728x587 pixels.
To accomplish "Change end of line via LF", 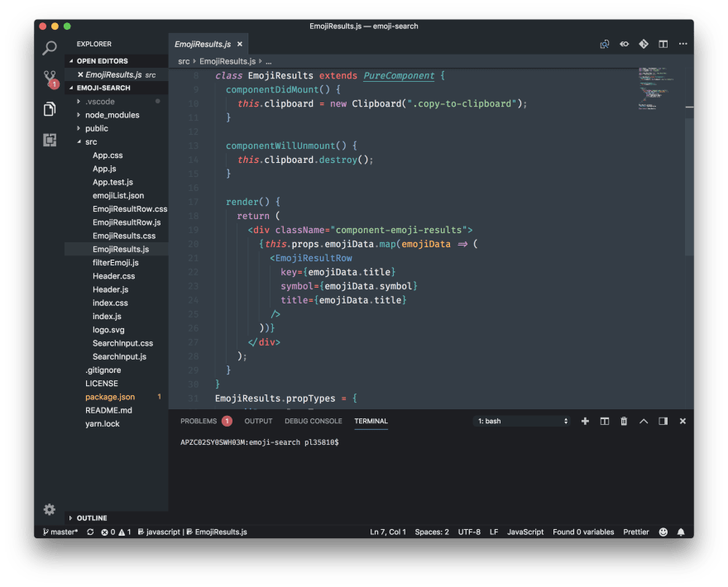I will coord(494,532).
